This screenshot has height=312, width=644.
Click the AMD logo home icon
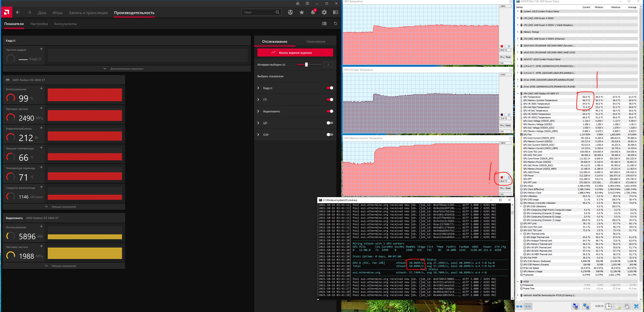7,12
